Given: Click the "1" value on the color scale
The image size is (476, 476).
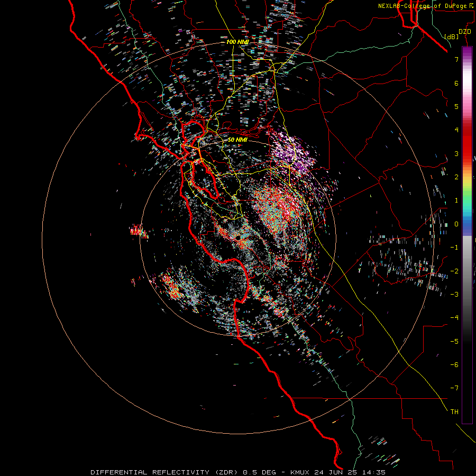Looking at the screenshot, I should (456, 200).
